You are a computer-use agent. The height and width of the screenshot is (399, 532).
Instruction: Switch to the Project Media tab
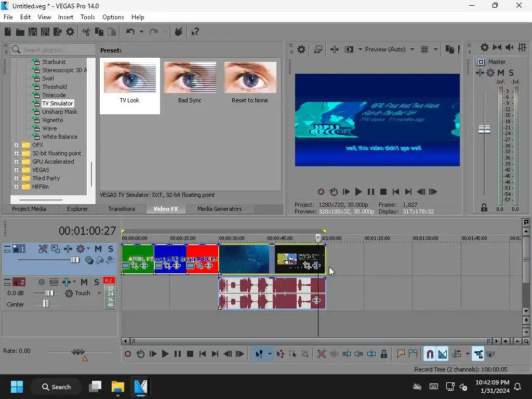click(x=29, y=209)
